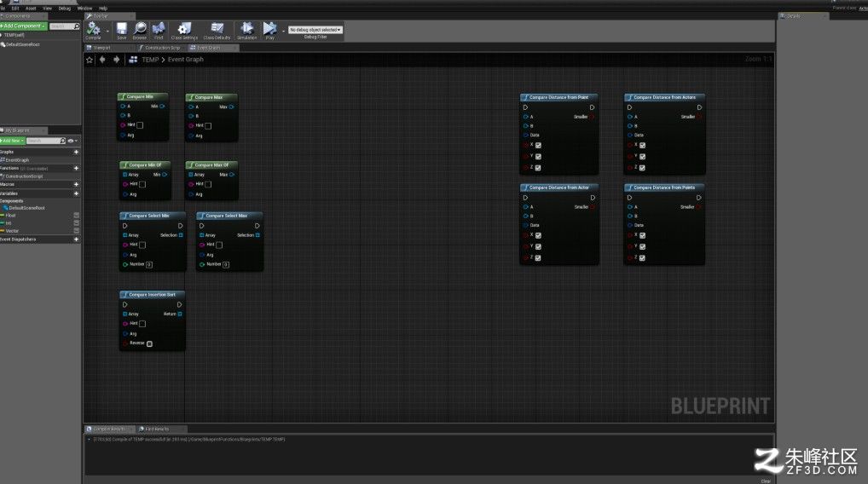
Task: Switch to the Viewport tab
Action: [x=110, y=48]
